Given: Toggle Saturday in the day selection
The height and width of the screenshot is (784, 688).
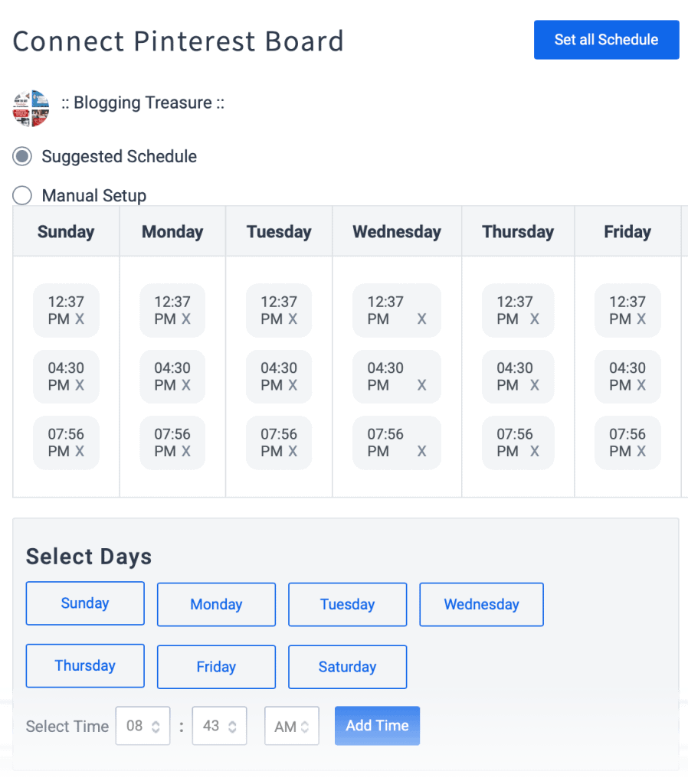Looking at the screenshot, I should [x=347, y=666].
